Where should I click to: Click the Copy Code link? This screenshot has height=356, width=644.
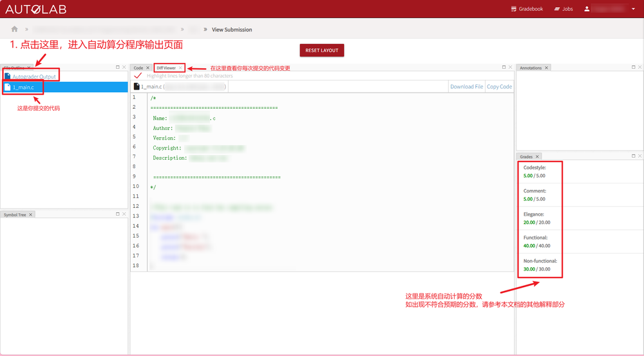pos(500,87)
